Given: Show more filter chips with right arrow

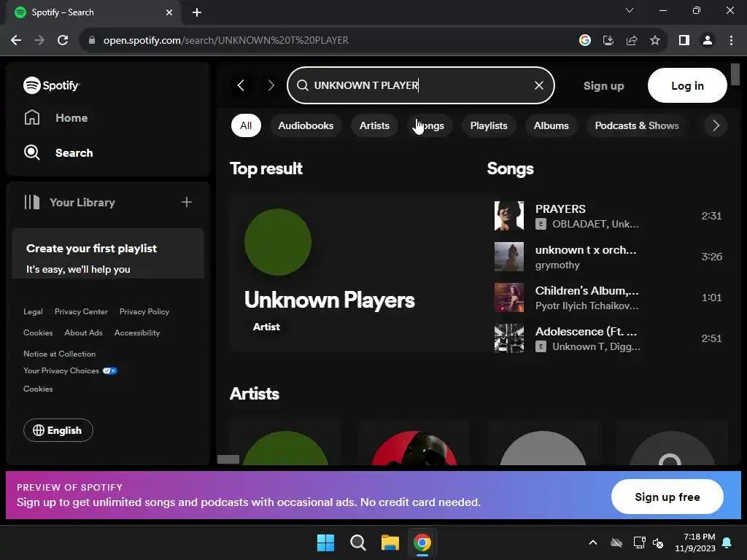Looking at the screenshot, I should 716,125.
